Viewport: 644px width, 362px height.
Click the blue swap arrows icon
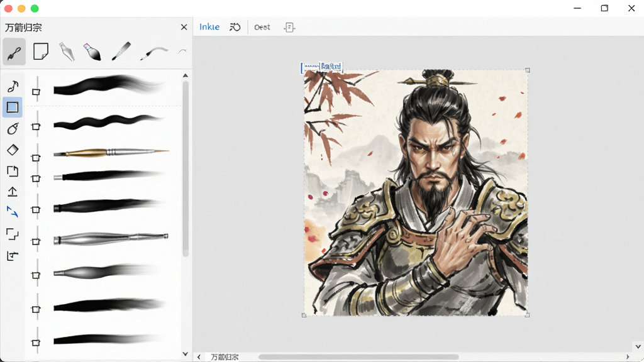(13, 212)
